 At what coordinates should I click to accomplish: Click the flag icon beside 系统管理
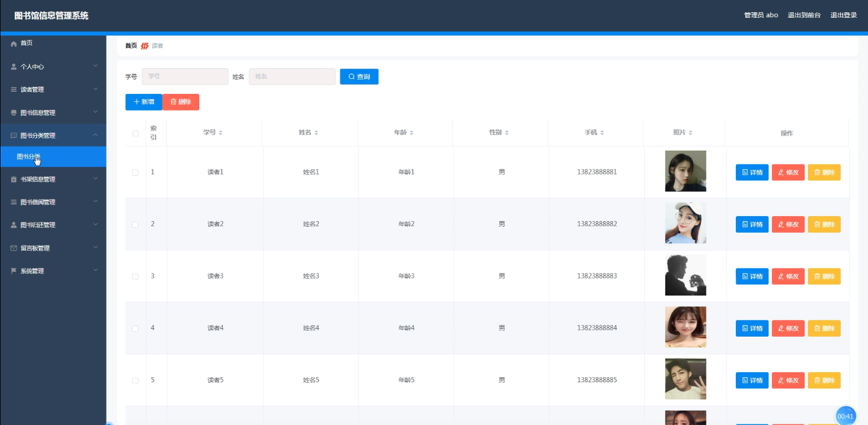click(14, 271)
